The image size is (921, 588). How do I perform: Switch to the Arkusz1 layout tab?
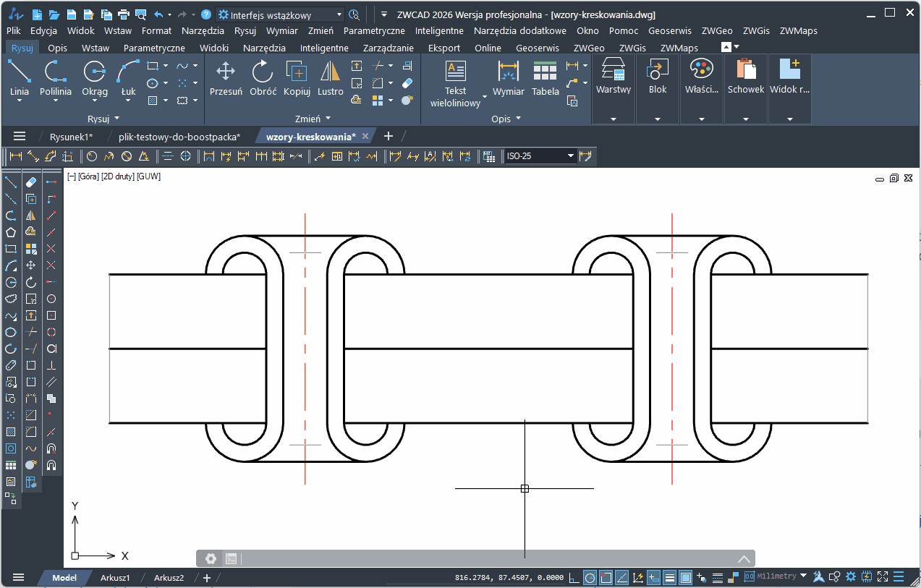(115, 578)
